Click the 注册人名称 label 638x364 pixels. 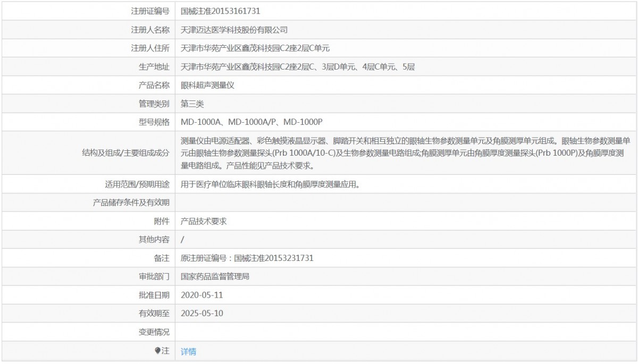point(150,30)
